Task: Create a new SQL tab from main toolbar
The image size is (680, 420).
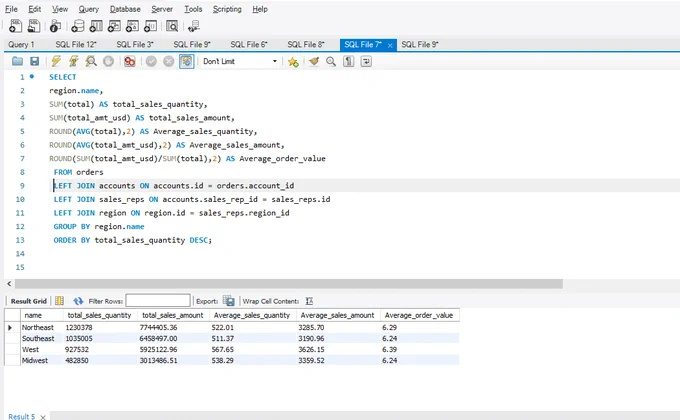Action: coord(15,26)
